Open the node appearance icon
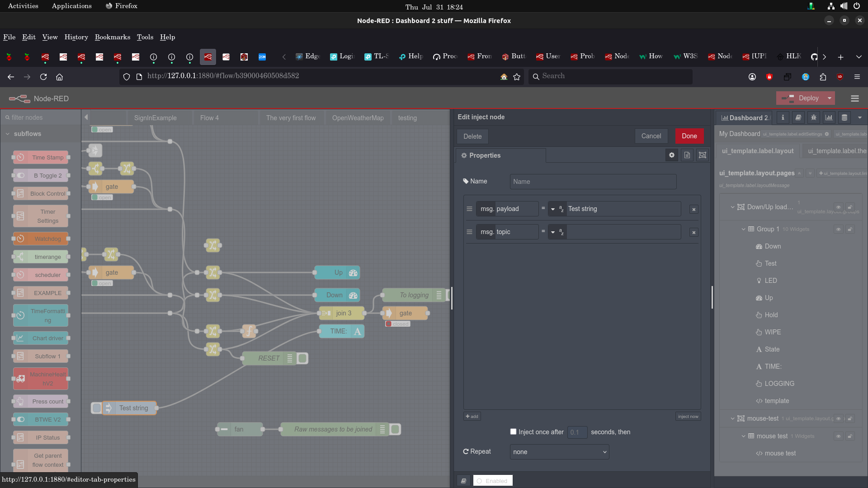The width and height of the screenshot is (868, 488). tap(703, 155)
